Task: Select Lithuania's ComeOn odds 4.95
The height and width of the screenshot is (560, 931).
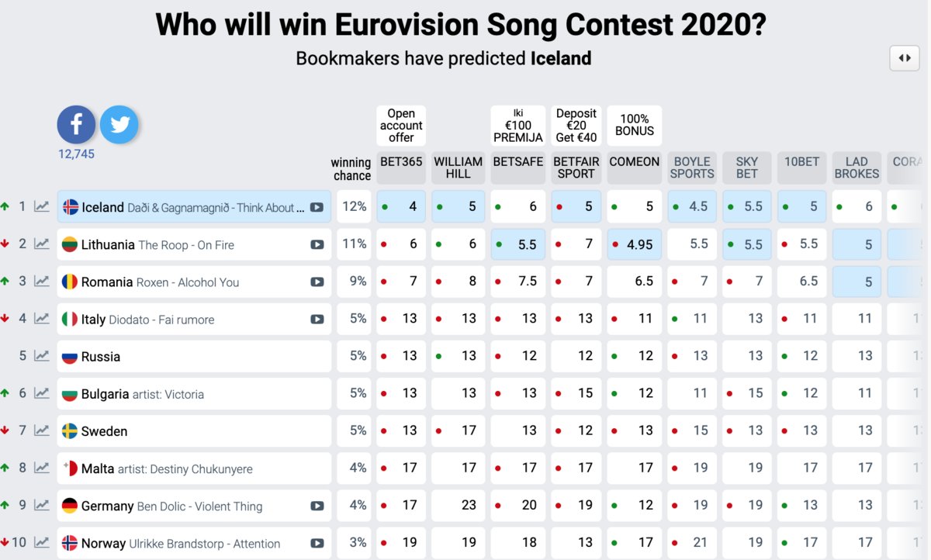Action: 635,244
